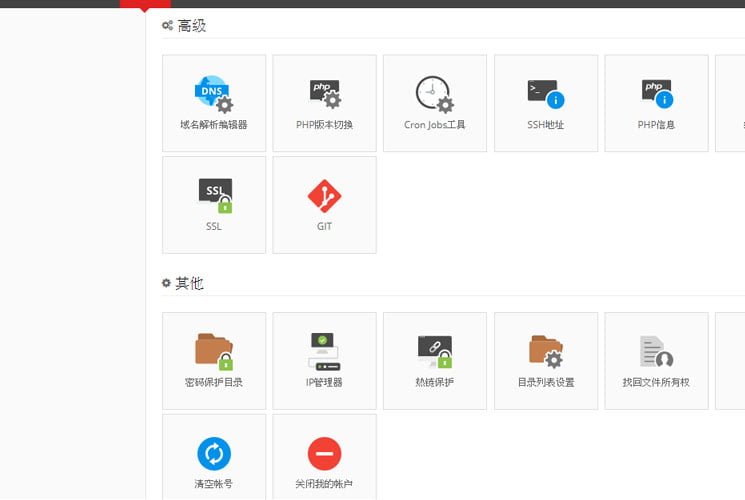Click the 高级 section heading text
The width and height of the screenshot is (745, 500).
click(x=191, y=26)
